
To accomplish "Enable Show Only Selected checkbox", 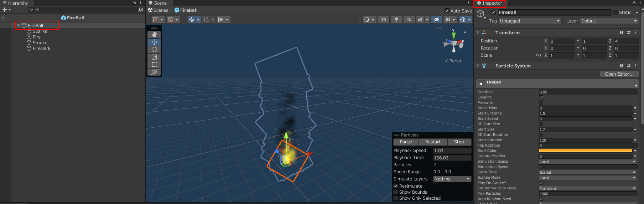I will coord(395,198).
